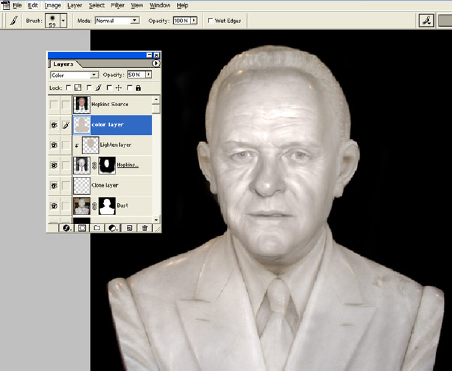This screenshot has height=371, width=453.
Task: Open the layer blend mode Color dropdown
Action: tap(74, 75)
